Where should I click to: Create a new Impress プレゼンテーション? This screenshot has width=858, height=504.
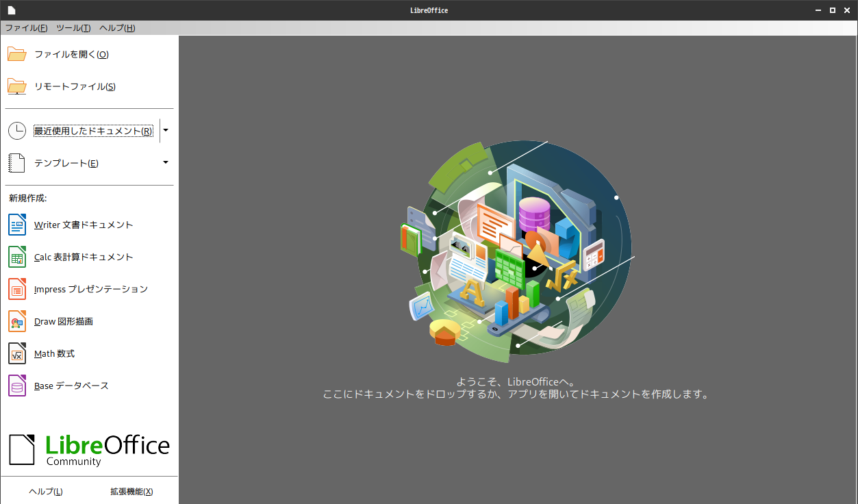(89, 289)
